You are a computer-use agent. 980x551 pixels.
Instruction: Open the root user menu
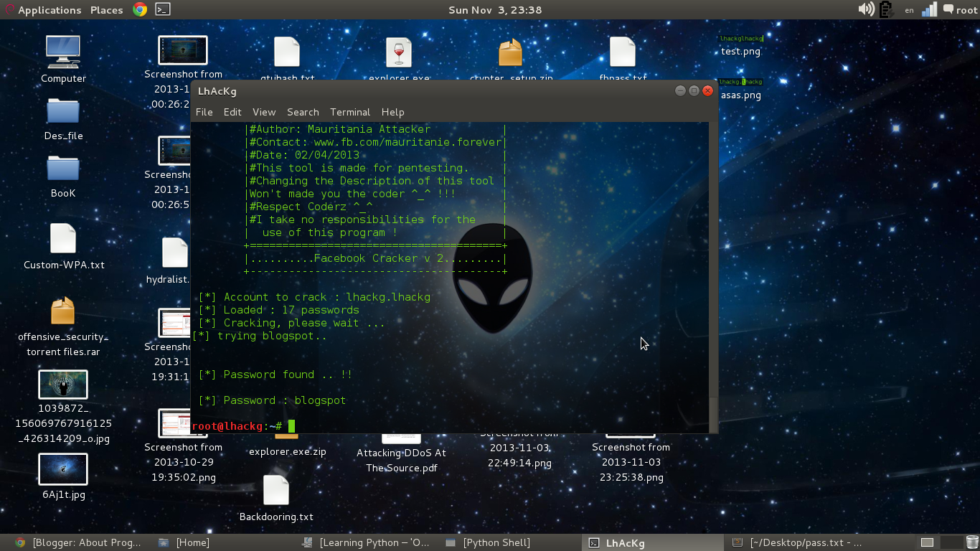click(960, 10)
